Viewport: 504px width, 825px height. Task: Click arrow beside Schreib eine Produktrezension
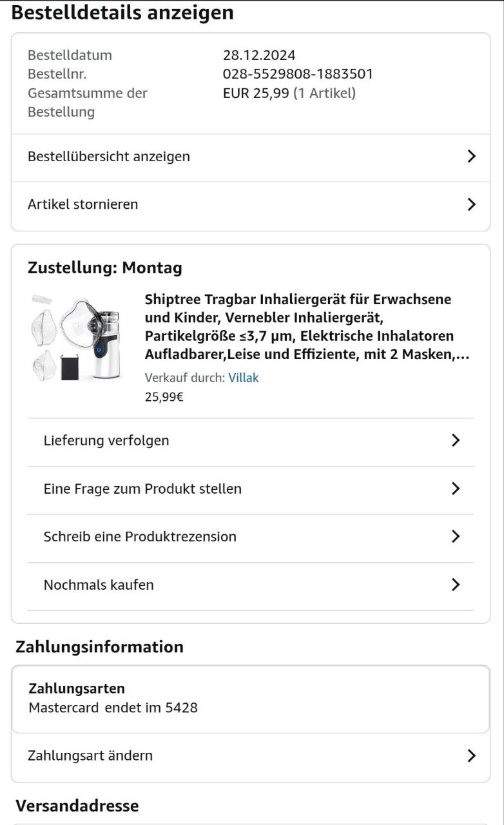click(456, 536)
